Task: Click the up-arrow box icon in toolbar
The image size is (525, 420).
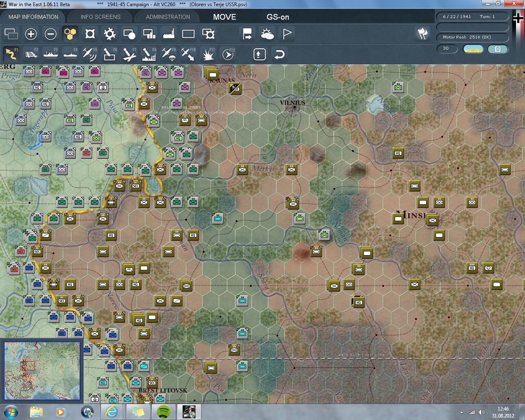Action: tap(260, 54)
